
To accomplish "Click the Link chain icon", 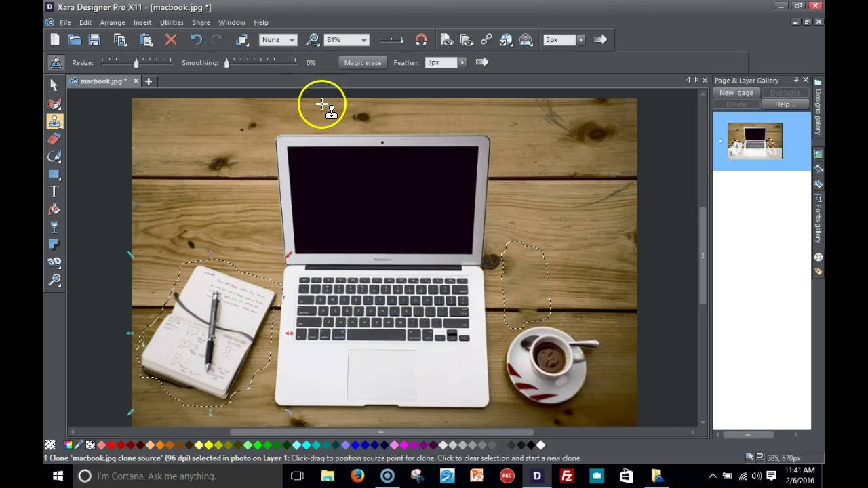I will pos(486,40).
